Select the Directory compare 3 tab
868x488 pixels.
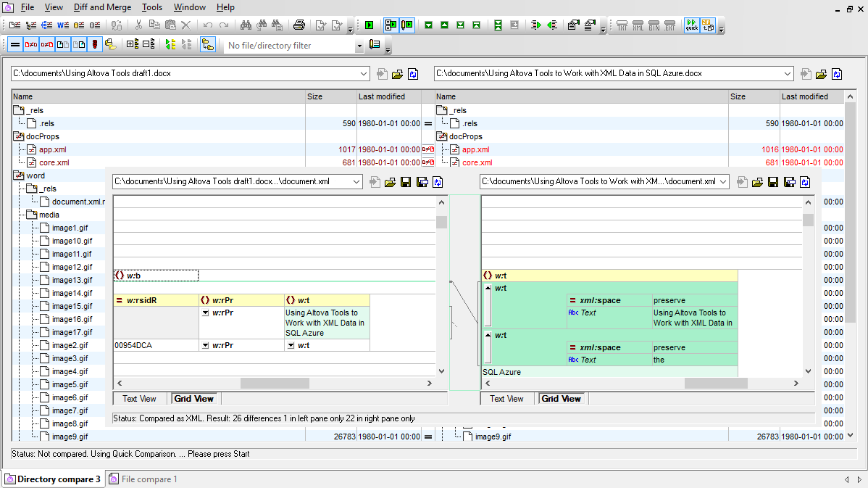tap(53, 479)
